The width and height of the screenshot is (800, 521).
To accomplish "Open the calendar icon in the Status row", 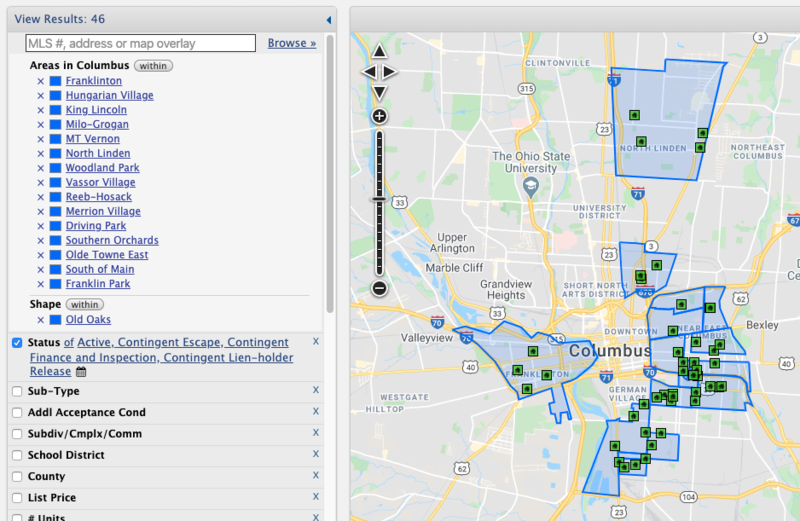I will [x=82, y=372].
